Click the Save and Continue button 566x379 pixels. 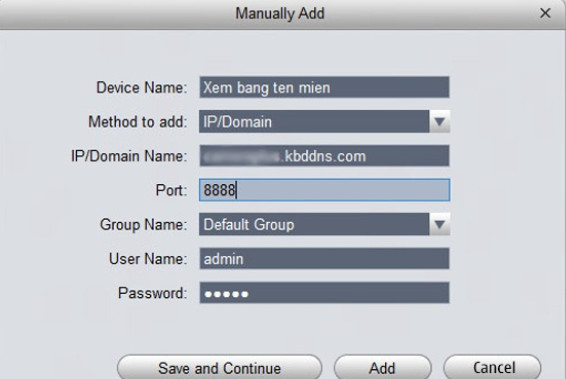pyautogui.click(x=219, y=367)
